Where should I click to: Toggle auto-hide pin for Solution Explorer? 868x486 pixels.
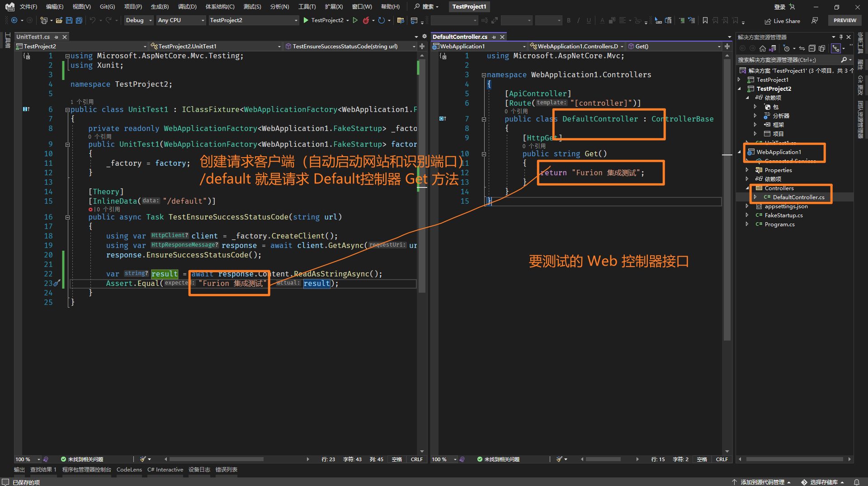click(841, 37)
